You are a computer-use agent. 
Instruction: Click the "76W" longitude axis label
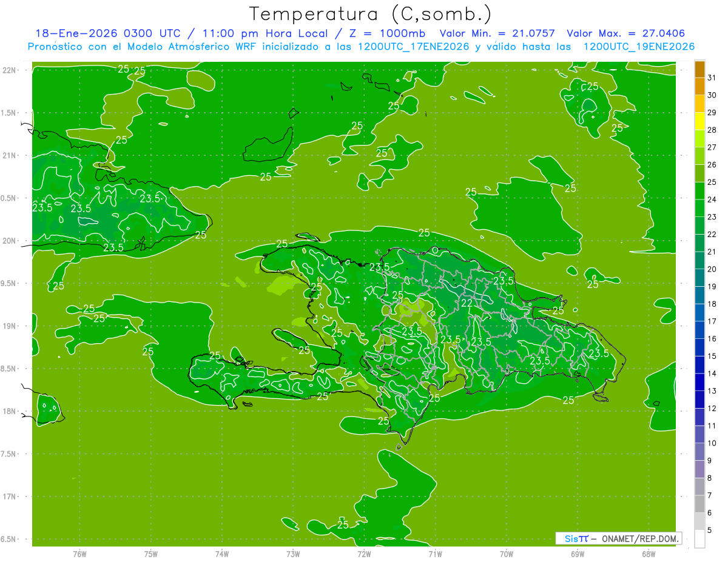pos(79,554)
